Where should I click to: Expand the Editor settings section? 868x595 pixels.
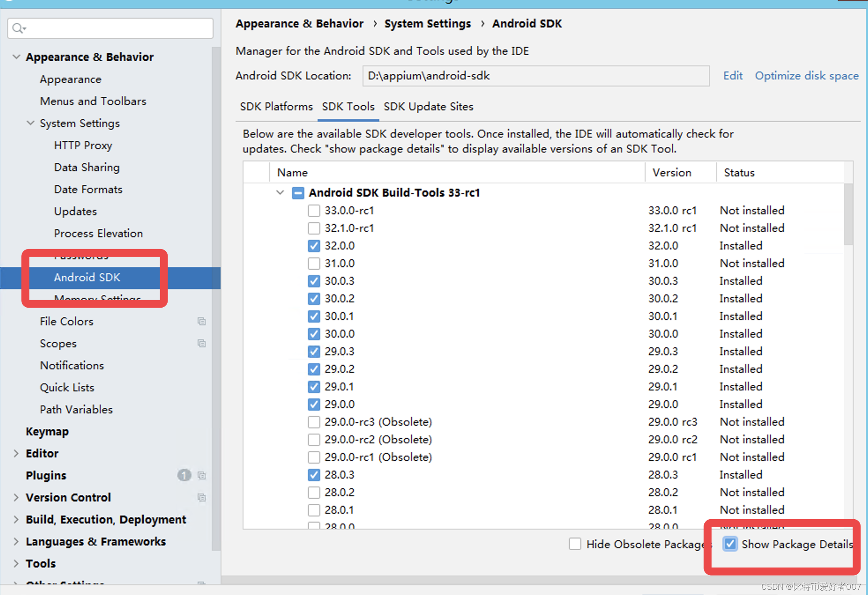(16, 453)
